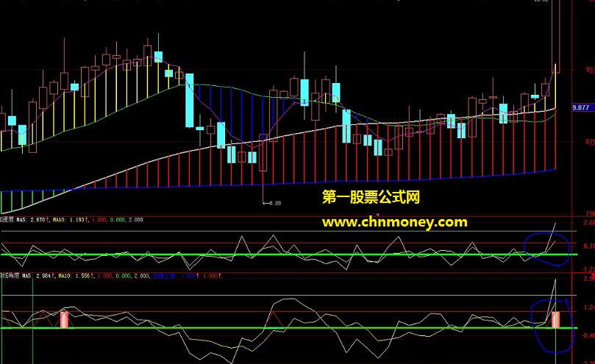
Task: Select the tall limit-up candle at the chart's right edge
Action: coord(555,36)
